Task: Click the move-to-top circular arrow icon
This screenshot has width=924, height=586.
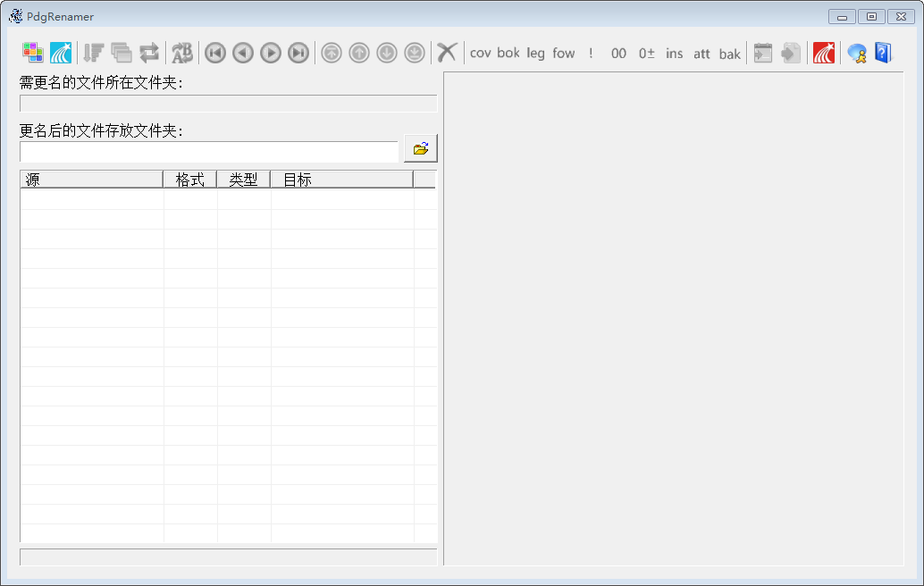Action: (332, 53)
